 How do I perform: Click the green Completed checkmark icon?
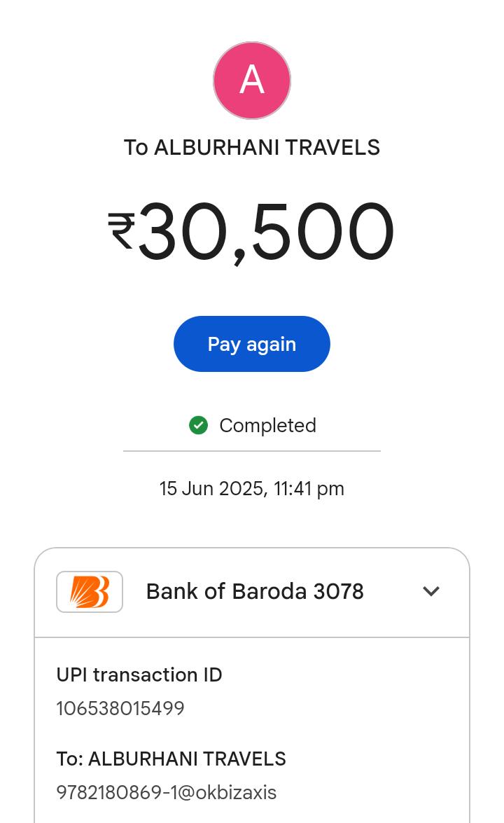point(199,425)
